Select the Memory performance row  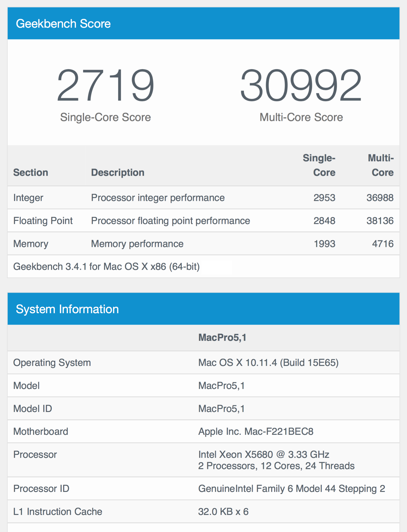point(203,244)
